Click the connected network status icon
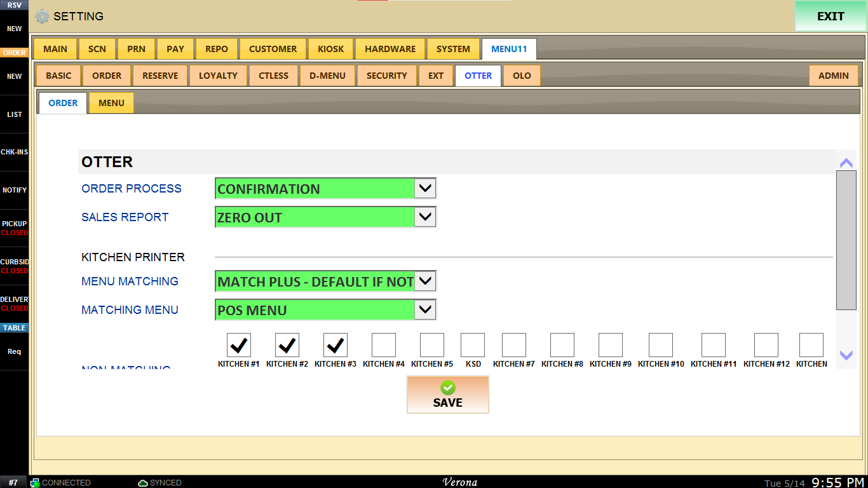The width and height of the screenshot is (868, 488). 35,483
